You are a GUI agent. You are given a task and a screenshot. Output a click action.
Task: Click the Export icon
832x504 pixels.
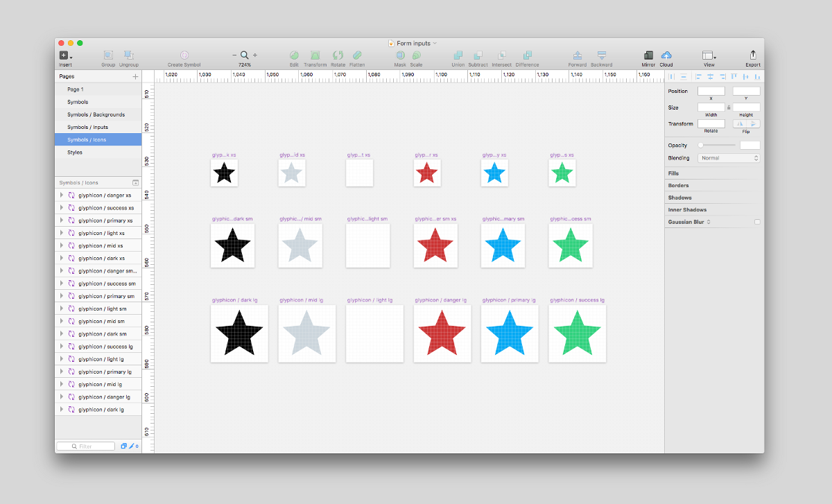[752, 55]
